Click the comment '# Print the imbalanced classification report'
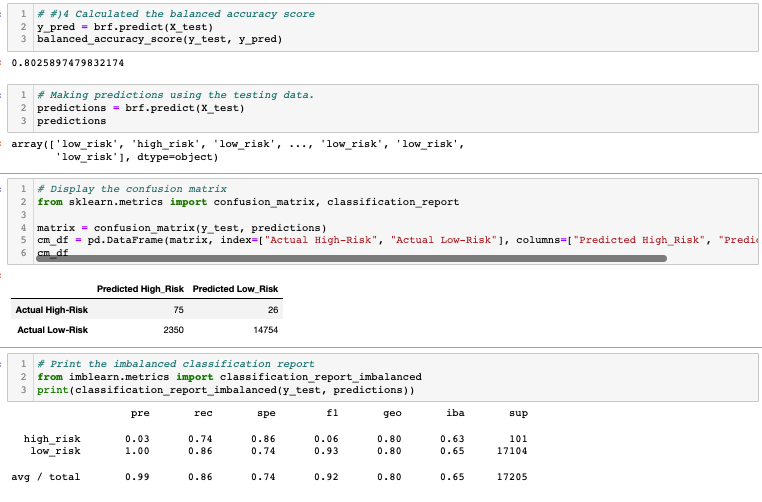Screen dimensions: 762x502 coord(175,364)
